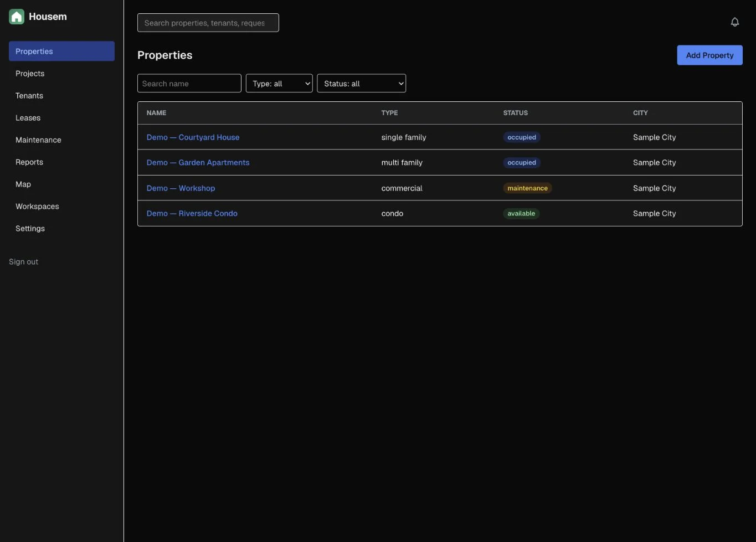Focus the global search properties field

coord(208,23)
